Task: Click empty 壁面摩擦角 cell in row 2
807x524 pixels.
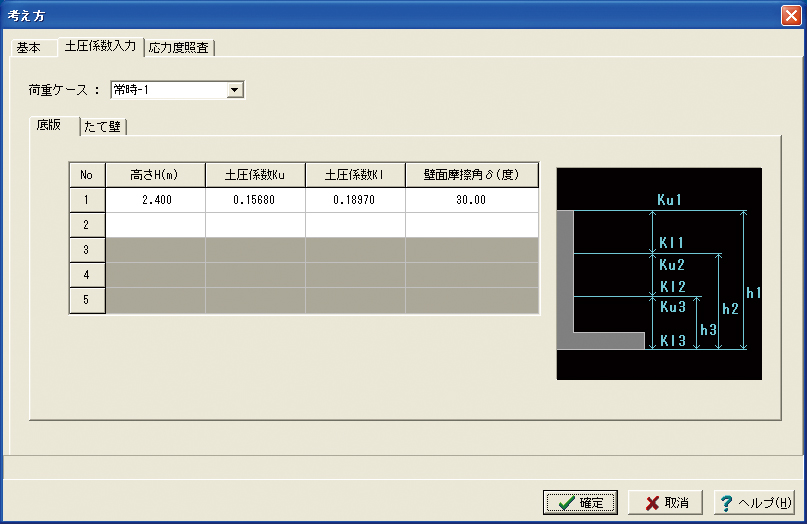Action: [x=472, y=225]
